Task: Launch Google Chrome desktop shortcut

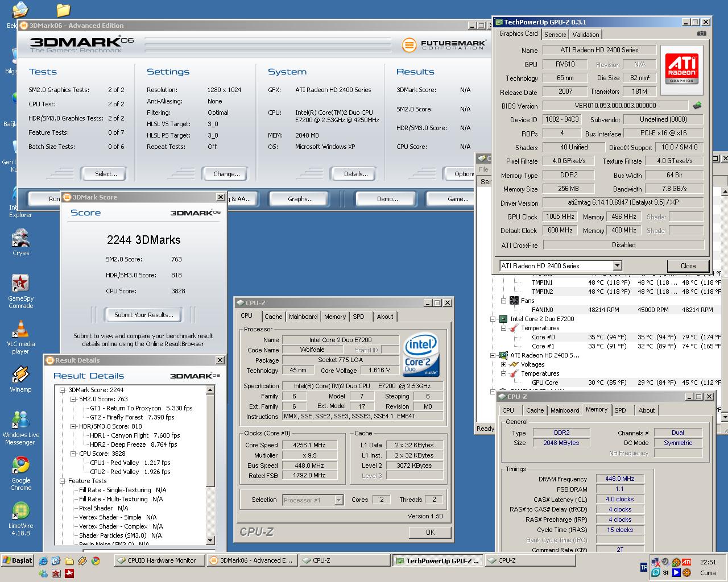Action: (20, 473)
